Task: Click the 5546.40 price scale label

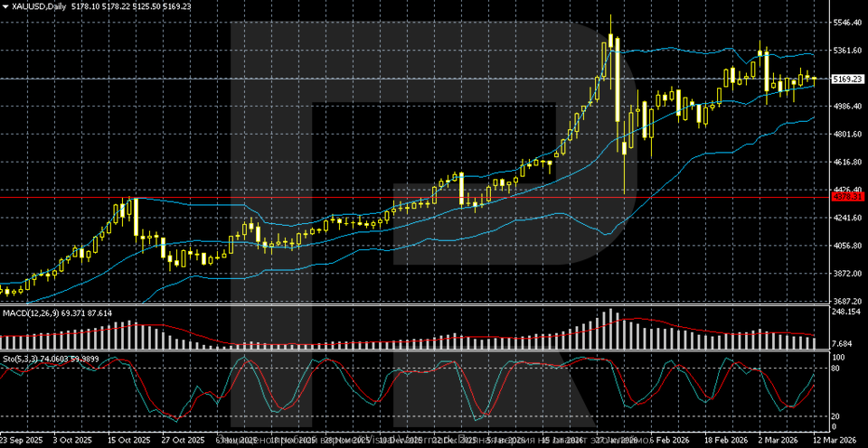Action: click(847, 23)
